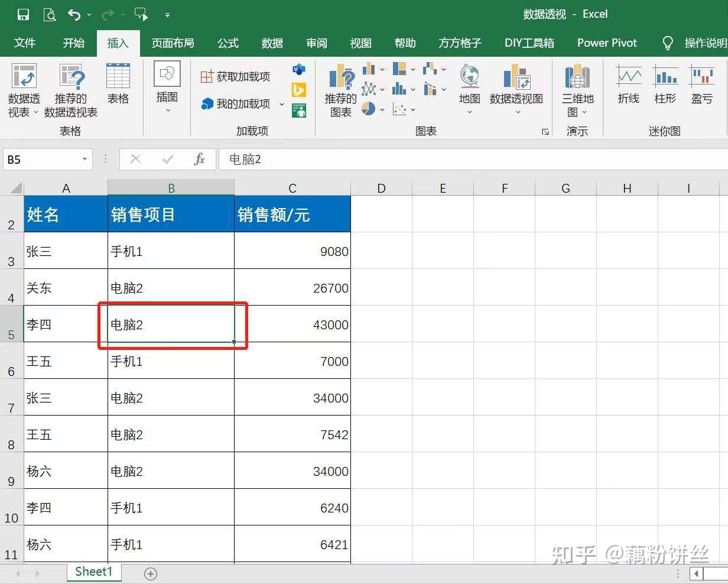Save the workbook with the floppy disk icon

coord(23,14)
